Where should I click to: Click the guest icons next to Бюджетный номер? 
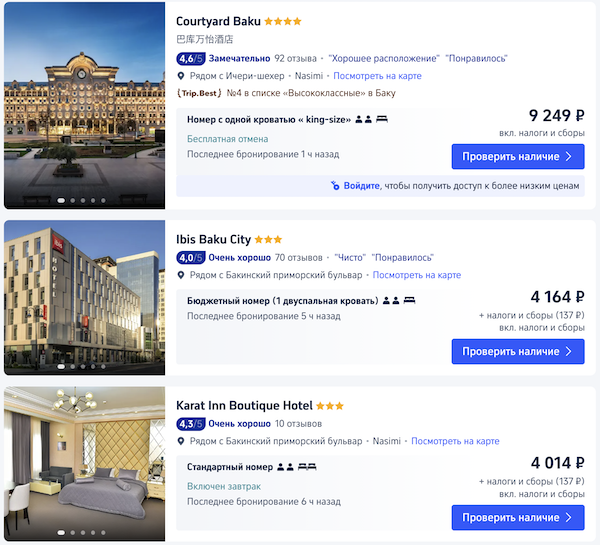pyautogui.click(x=395, y=299)
